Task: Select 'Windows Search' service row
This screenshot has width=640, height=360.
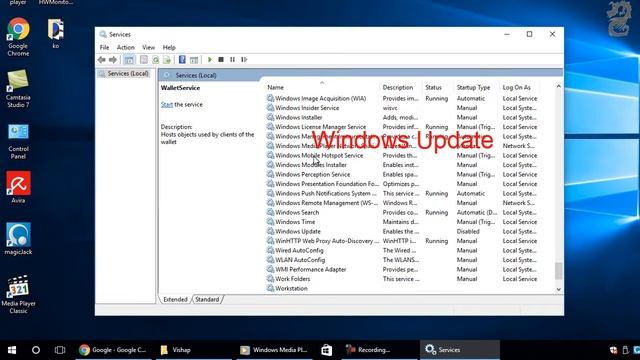Action: [402, 212]
